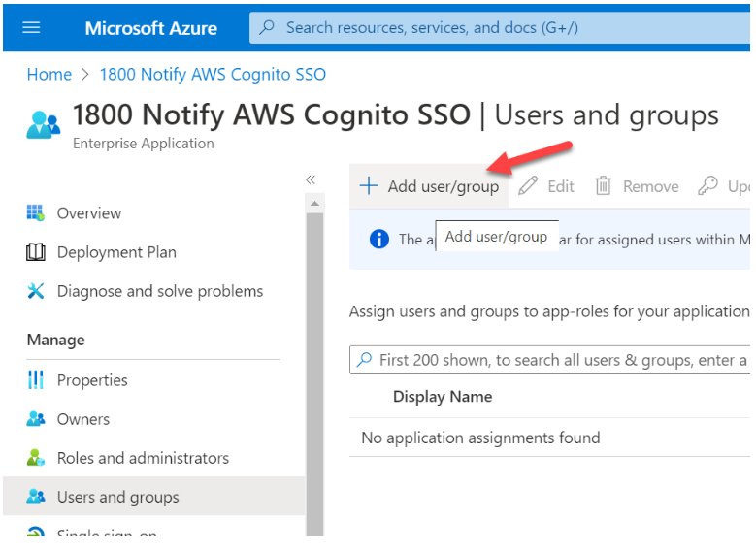Click the Owners people icon

click(x=36, y=418)
